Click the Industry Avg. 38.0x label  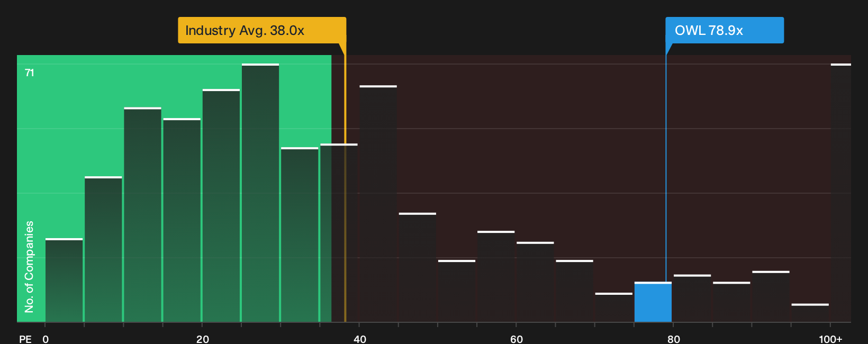pos(262,30)
